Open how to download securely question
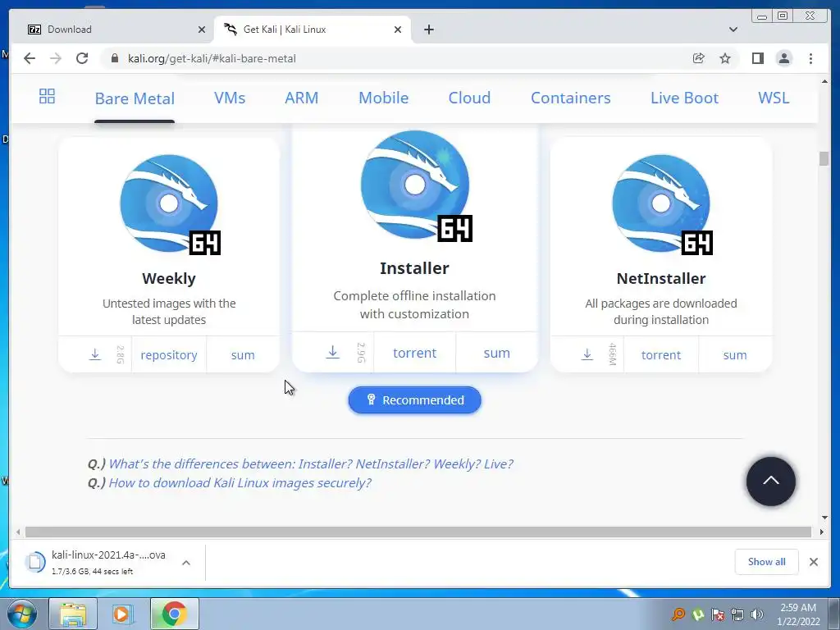 [x=240, y=482]
